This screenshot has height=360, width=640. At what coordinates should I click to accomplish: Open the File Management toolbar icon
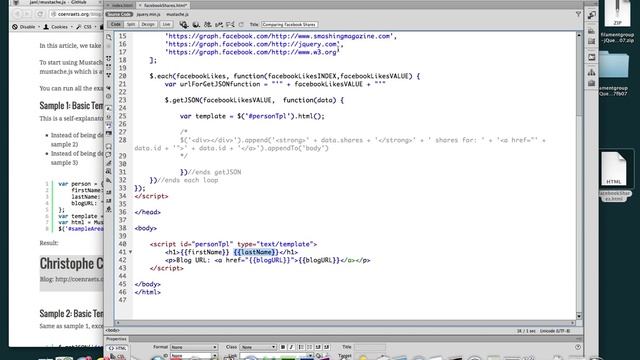tap(208, 24)
